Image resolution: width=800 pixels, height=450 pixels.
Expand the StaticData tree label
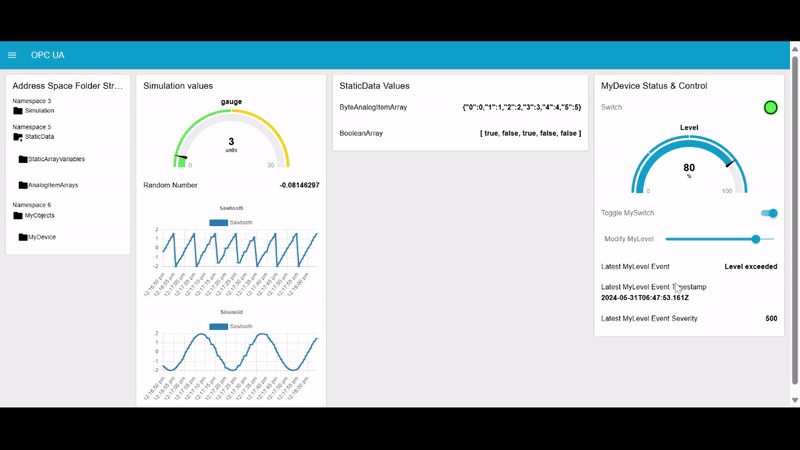[40, 136]
